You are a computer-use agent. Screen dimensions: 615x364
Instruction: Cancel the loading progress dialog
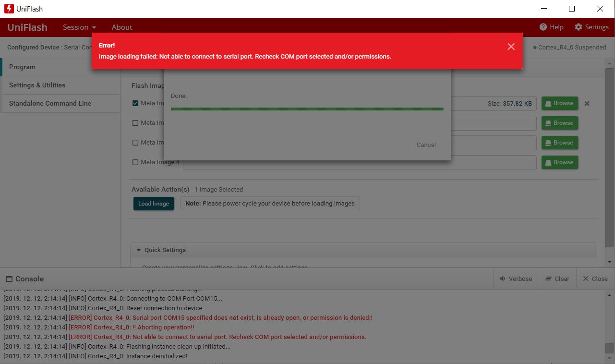[x=426, y=145]
